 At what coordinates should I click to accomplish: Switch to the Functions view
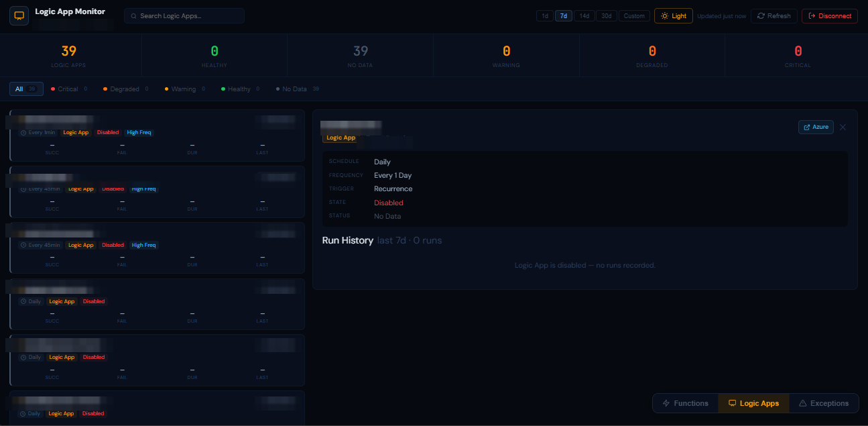click(685, 403)
